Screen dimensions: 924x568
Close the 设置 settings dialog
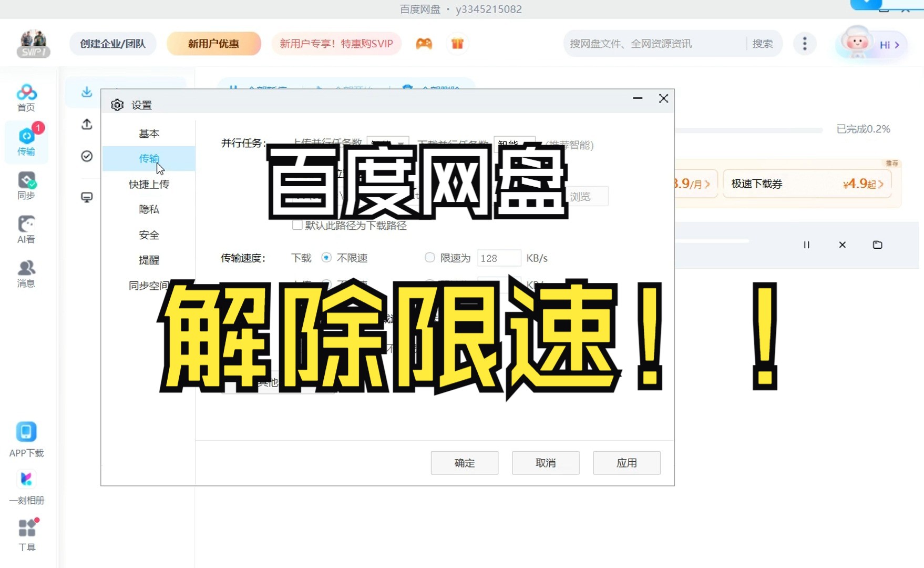click(x=663, y=98)
